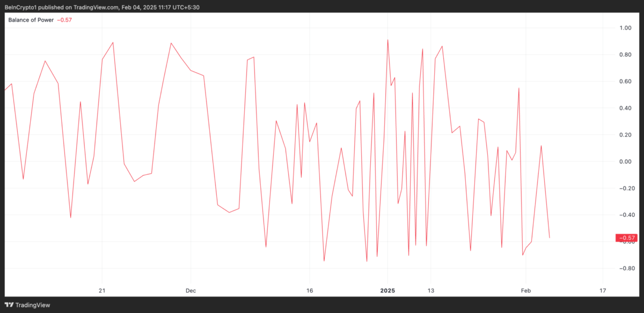This screenshot has width=644, height=313.
Task: Click the 21 date label on time axis
Action: click(x=102, y=290)
